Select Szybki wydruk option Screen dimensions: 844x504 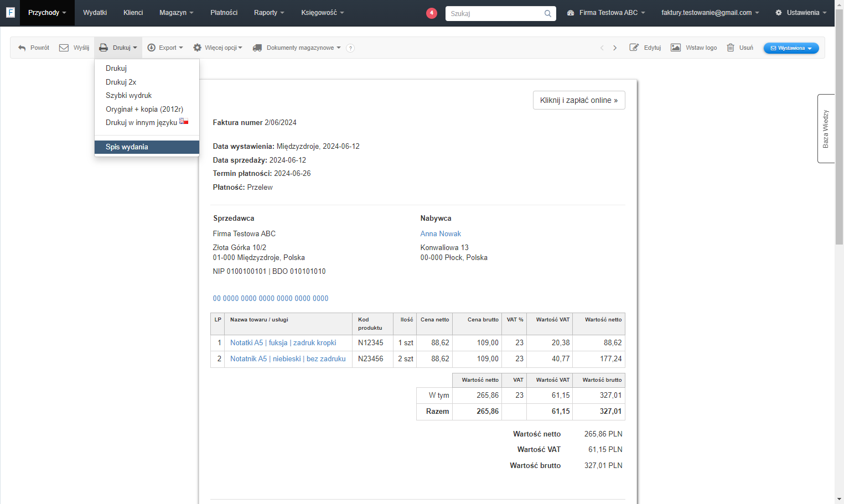[x=147, y=96]
